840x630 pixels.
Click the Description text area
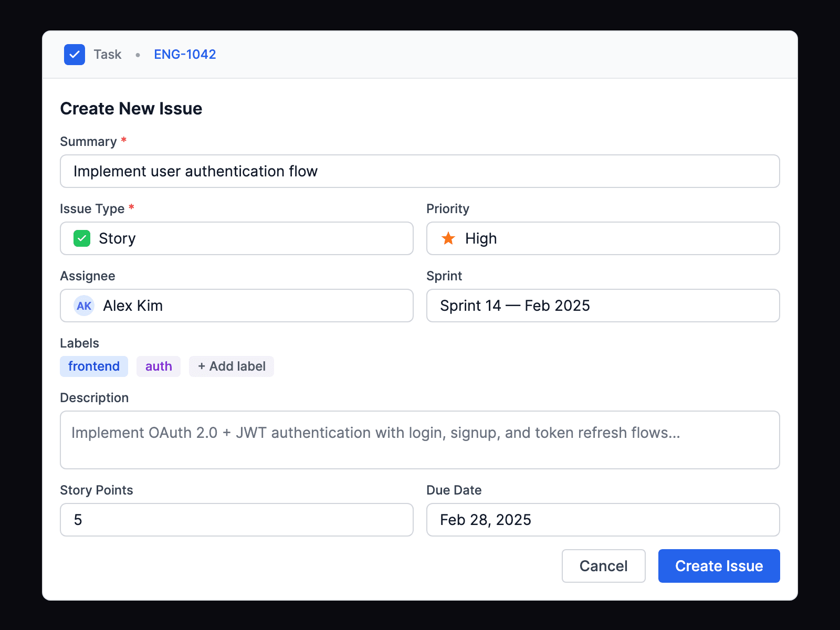[419, 440]
